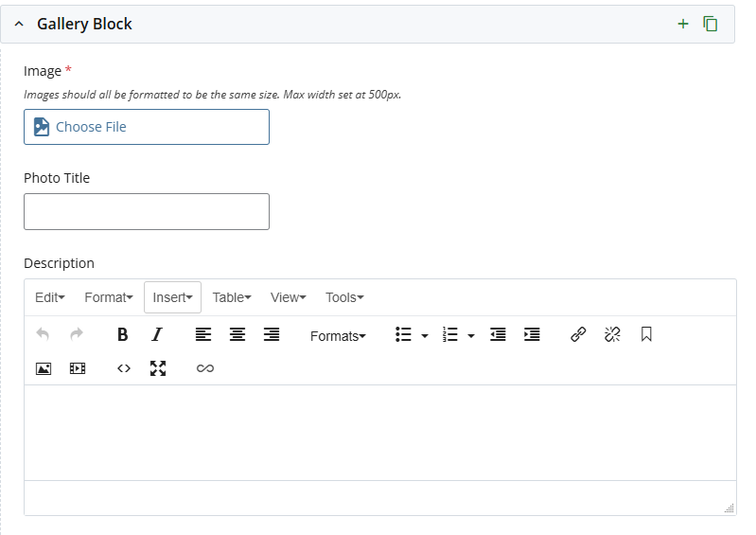Toggle fullscreen editor mode
The width and height of the screenshot is (756, 535).
pyautogui.click(x=158, y=368)
